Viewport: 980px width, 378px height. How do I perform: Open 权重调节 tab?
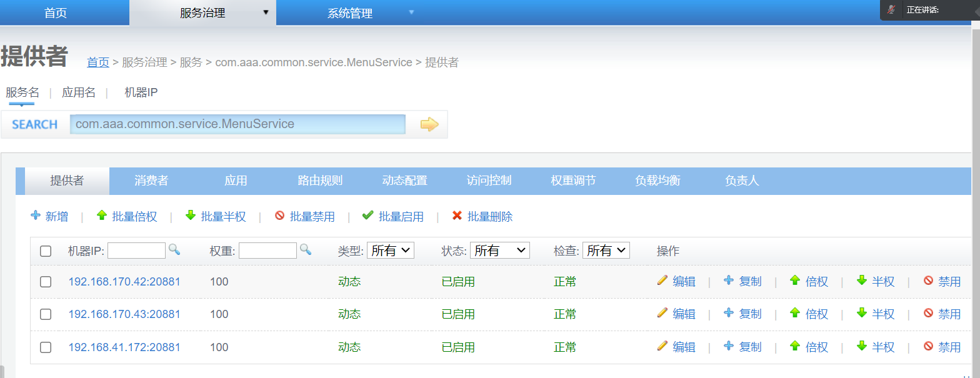573,181
